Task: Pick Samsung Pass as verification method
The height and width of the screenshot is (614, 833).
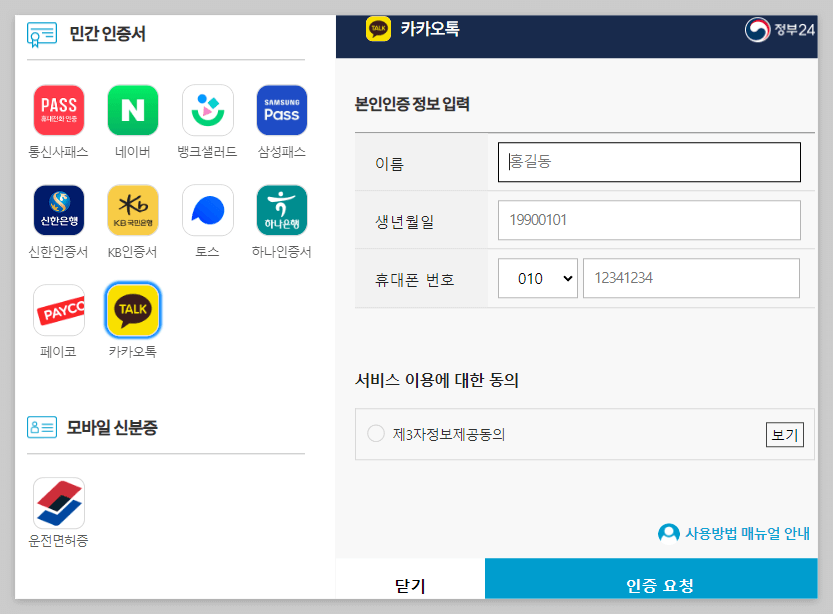Action: pos(281,110)
